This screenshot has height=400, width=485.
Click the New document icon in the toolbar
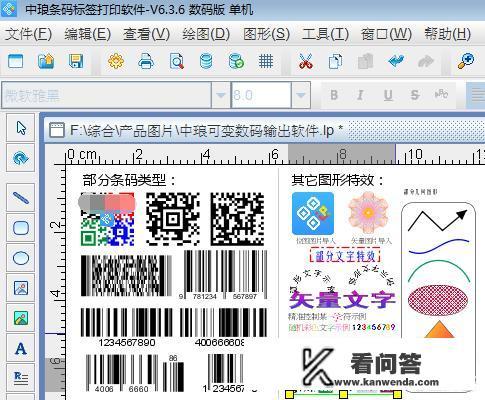coord(15,61)
